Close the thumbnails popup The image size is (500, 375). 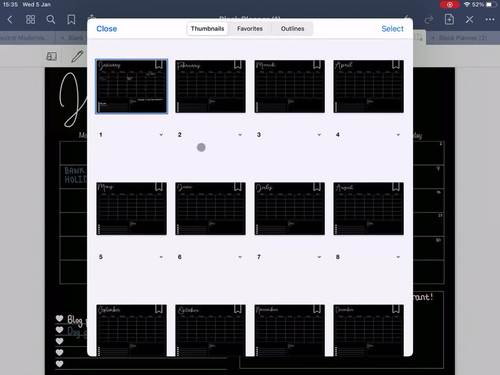coord(107,29)
